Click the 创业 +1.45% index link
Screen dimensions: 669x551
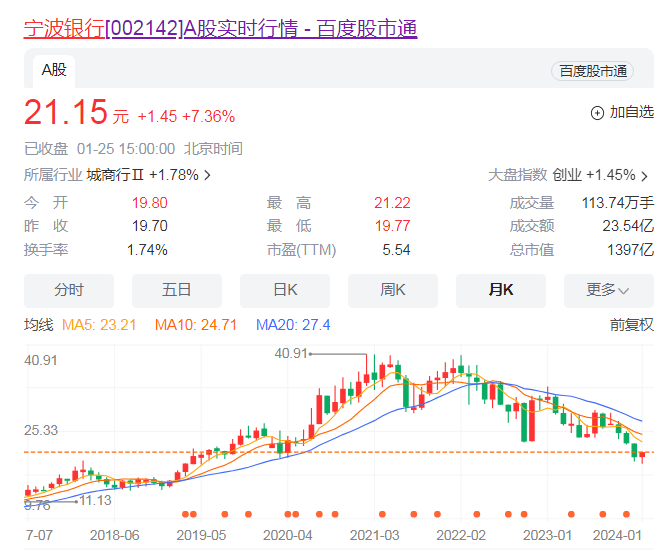pos(594,175)
